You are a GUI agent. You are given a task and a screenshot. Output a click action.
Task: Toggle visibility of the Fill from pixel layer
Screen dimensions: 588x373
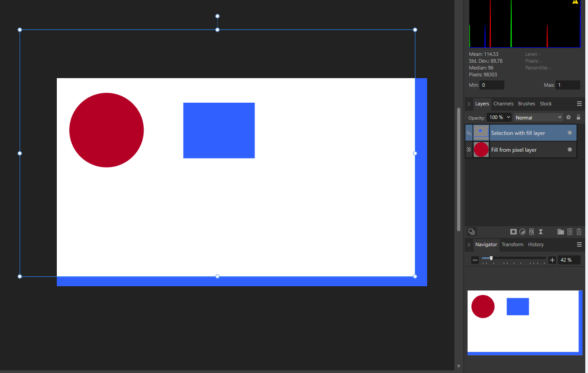[570, 149]
